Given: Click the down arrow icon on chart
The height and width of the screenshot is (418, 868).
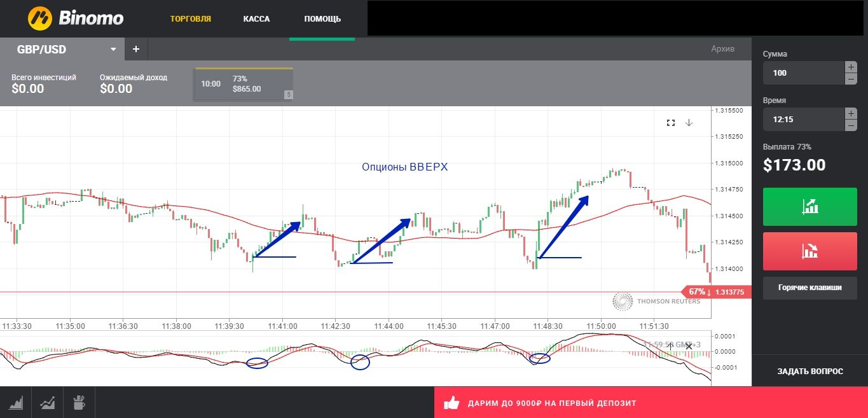Looking at the screenshot, I should coord(689,123).
